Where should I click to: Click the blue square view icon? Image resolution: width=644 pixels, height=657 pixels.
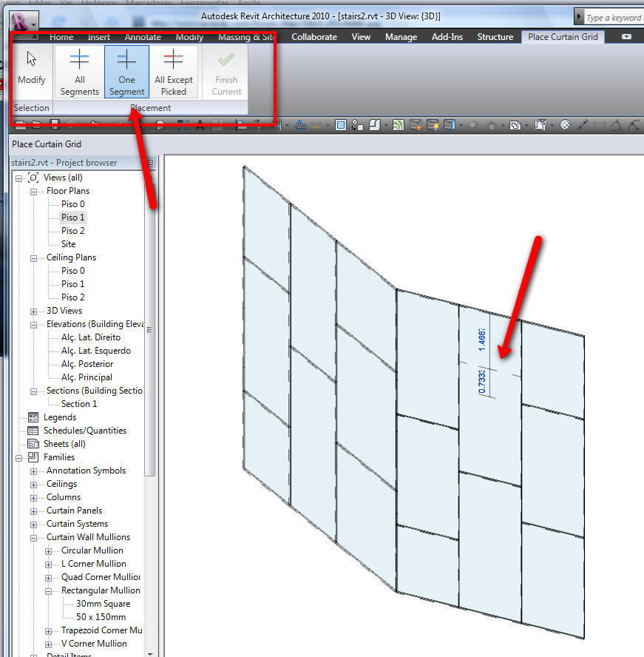pyautogui.click(x=341, y=125)
